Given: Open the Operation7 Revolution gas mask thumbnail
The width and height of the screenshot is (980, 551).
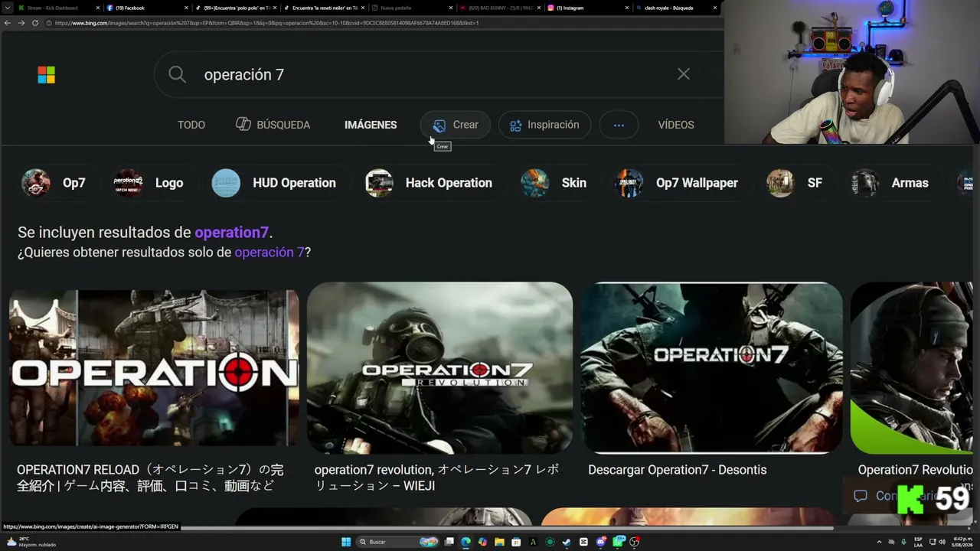Looking at the screenshot, I should point(439,368).
